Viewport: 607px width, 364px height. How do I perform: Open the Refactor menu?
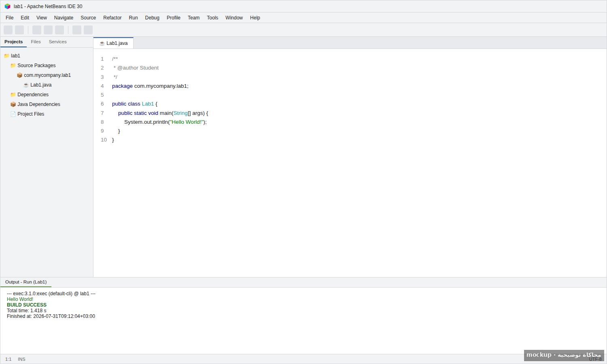[112, 18]
